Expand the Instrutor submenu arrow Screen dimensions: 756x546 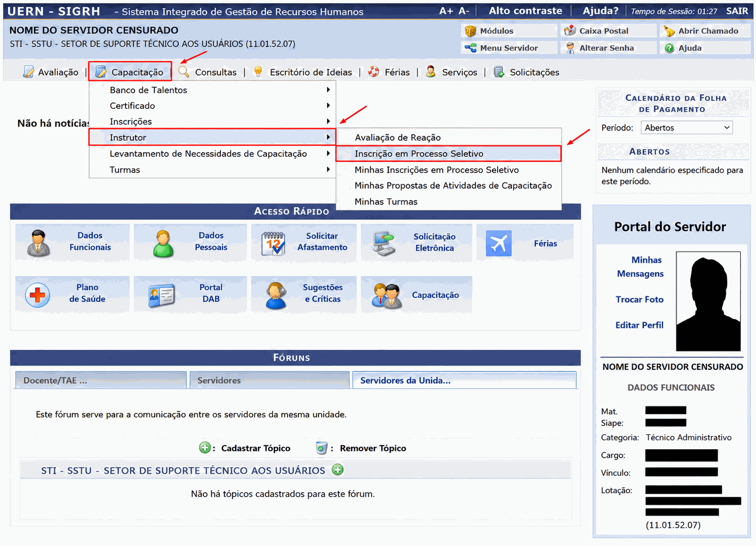[x=328, y=137]
